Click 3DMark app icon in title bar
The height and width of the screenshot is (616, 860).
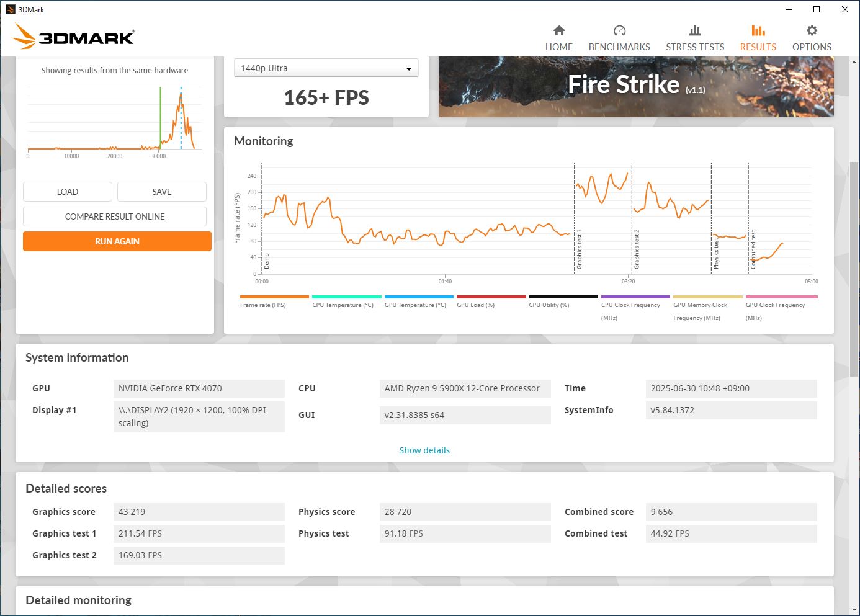tap(10, 9)
